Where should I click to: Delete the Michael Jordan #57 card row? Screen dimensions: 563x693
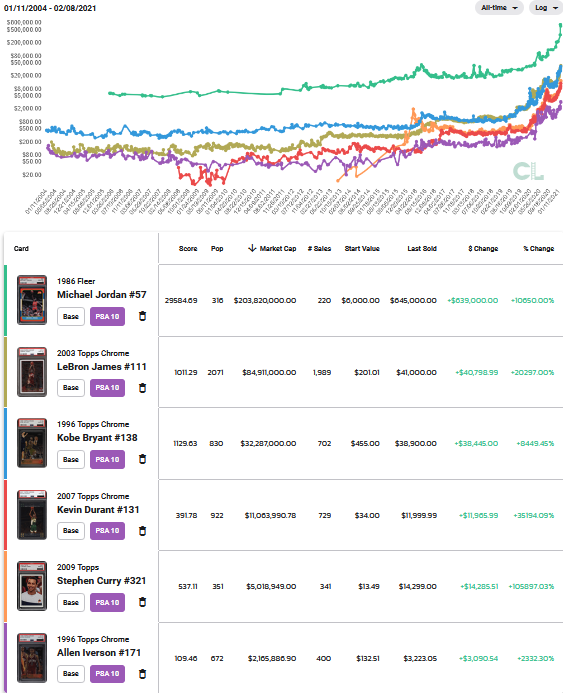[x=142, y=316]
